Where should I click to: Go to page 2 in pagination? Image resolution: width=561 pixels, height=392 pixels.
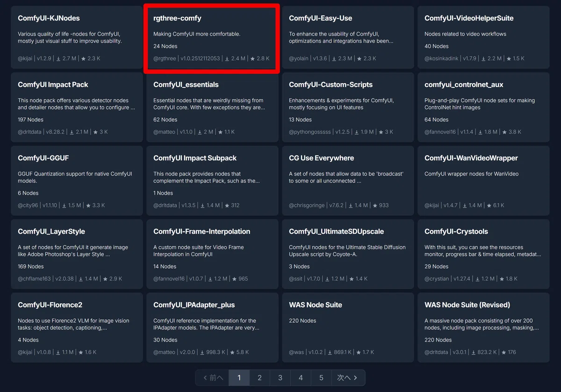point(259,378)
